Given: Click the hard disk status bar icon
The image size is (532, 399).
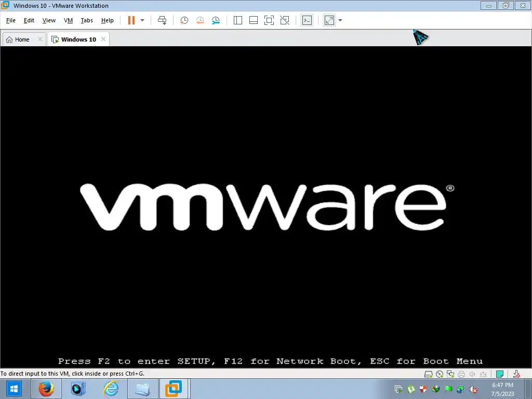Looking at the screenshot, I should [428, 374].
